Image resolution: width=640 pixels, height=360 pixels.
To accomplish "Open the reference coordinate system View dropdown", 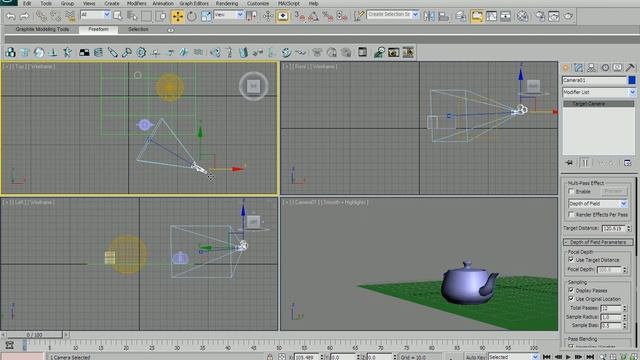I will click(229, 15).
